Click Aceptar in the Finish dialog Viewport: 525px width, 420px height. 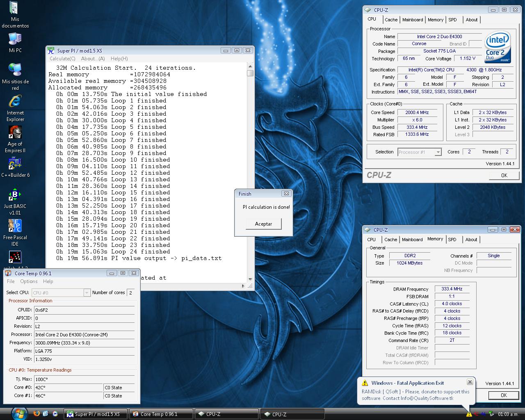tap(263, 224)
